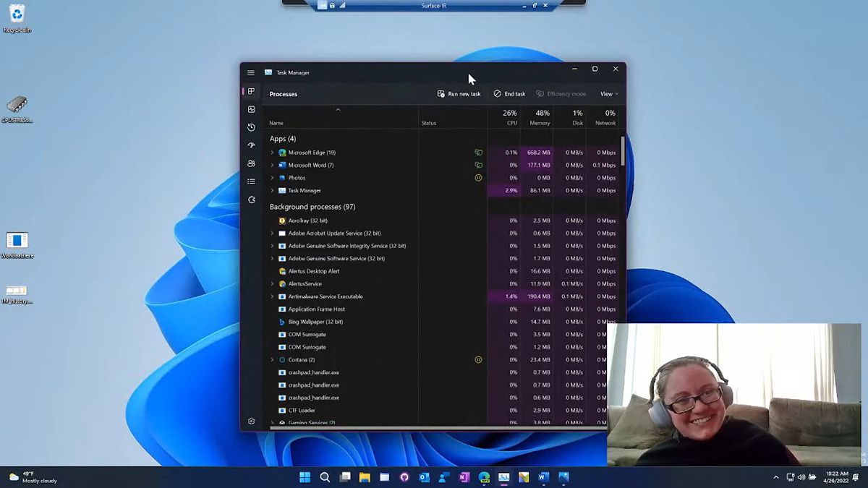The image size is (868, 488).
Task: Click efficiency mode leaf icon for Microsoft Edge
Action: pyautogui.click(x=478, y=153)
